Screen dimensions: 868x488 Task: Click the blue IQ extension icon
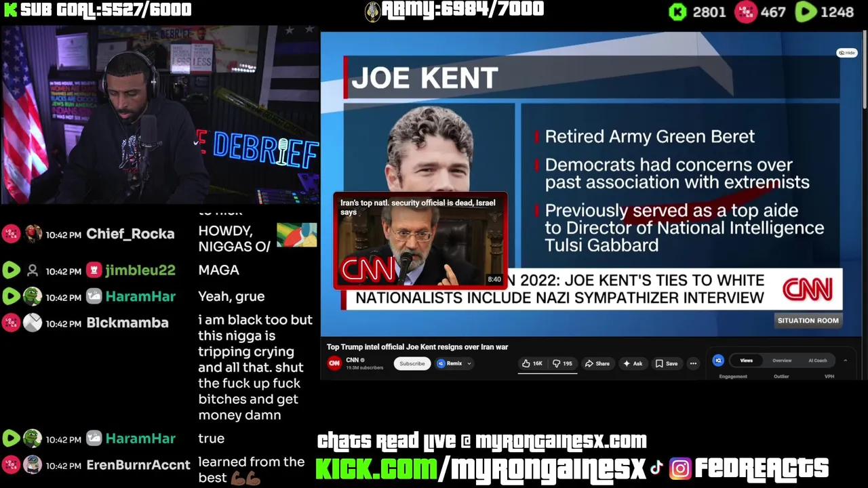[718, 361]
